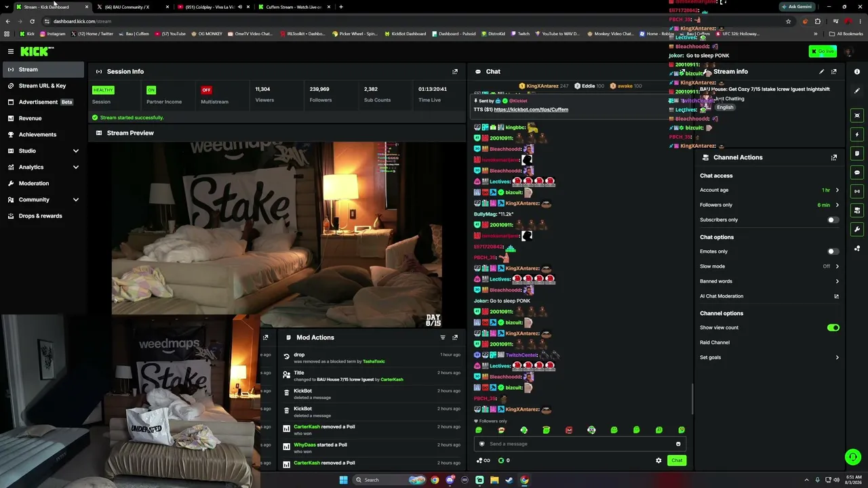The height and width of the screenshot is (488, 868).
Task: Open Stream in the sidebar
Action: coord(42,69)
